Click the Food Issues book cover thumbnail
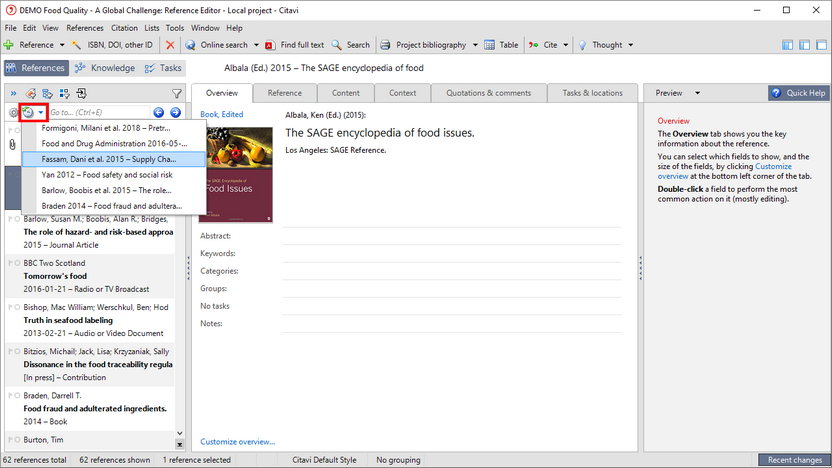This screenshot has height=468, width=832. coord(236,175)
